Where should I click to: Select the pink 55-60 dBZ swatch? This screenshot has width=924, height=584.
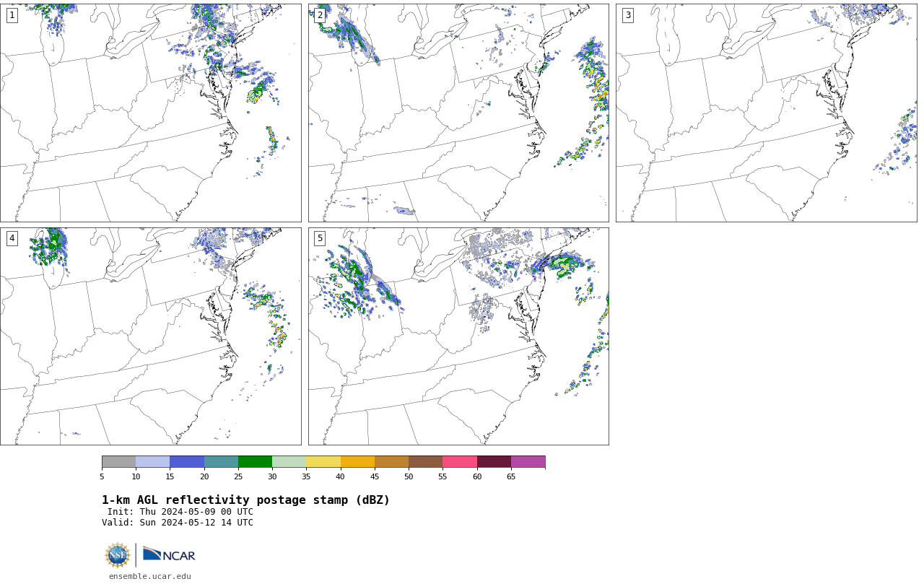click(x=460, y=462)
